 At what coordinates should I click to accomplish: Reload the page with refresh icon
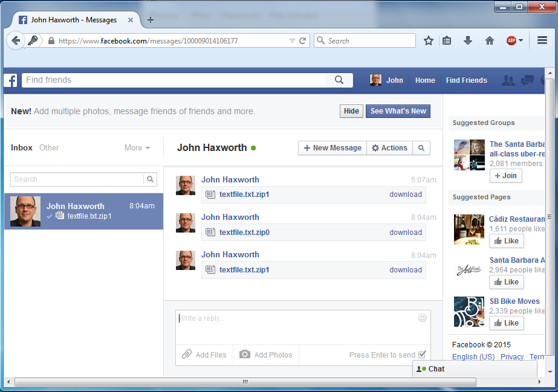pos(302,41)
